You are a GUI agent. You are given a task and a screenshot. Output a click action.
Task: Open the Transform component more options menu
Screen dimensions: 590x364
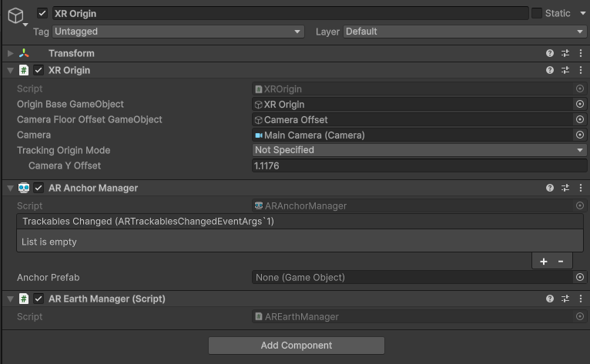[x=581, y=53]
